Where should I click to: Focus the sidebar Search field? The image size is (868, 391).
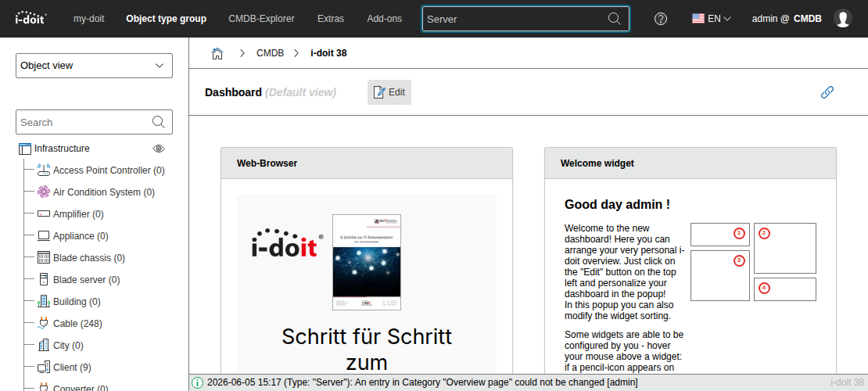pos(94,122)
